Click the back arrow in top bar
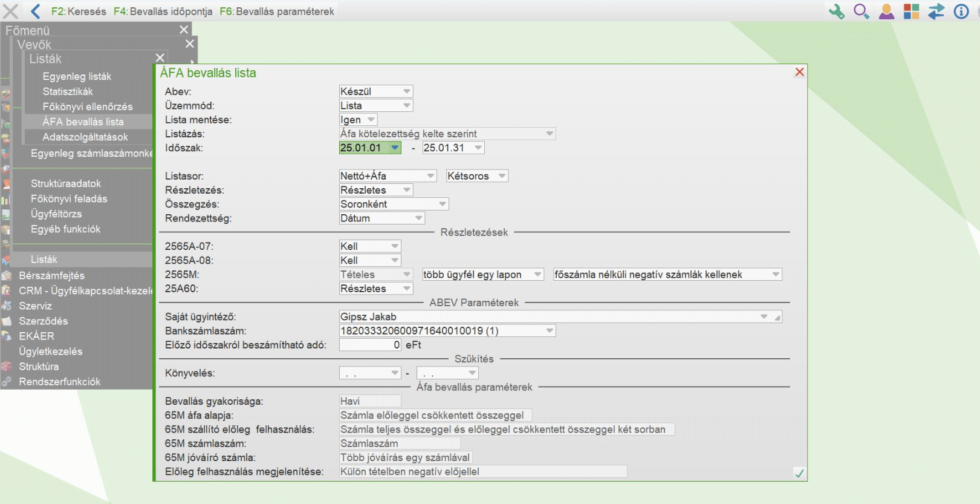The width and height of the screenshot is (980, 504). 36,11
